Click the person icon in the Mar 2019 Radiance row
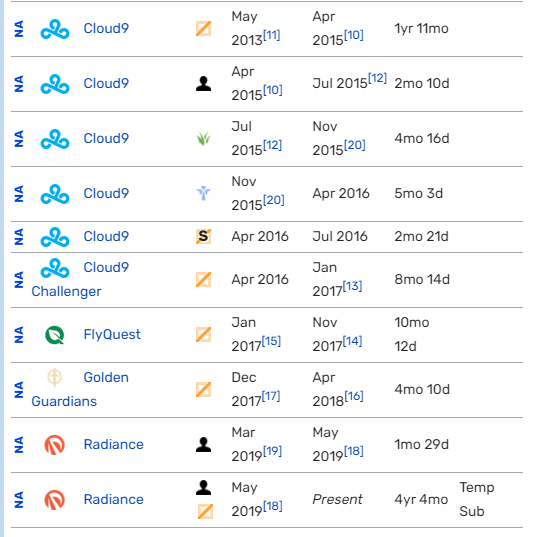 [203, 445]
